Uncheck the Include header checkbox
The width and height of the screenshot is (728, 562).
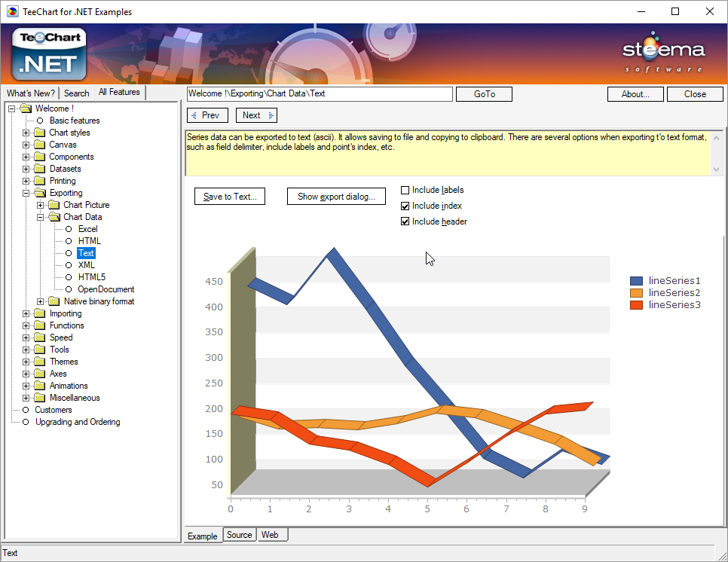(405, 221)
